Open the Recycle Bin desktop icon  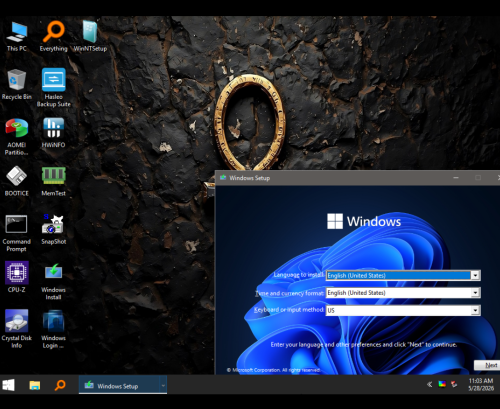click(17, 84)
